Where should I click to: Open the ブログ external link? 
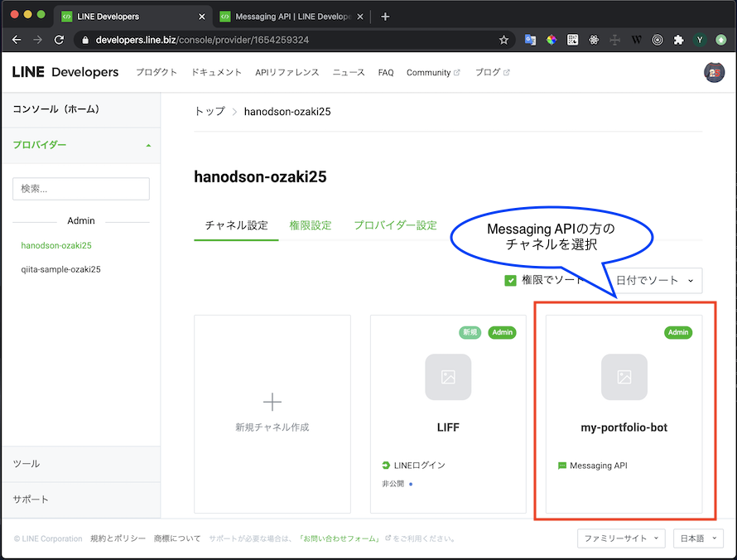pyautogui.click(x=492, y=72)
